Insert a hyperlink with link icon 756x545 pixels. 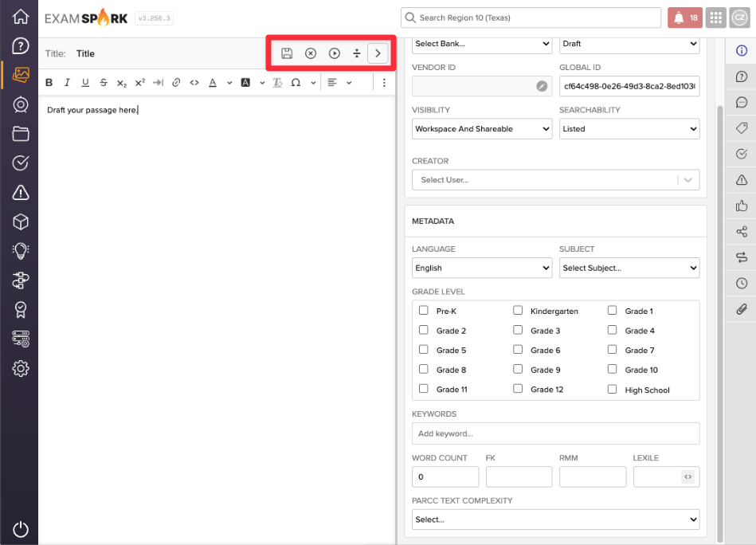[x=176, y=83]
